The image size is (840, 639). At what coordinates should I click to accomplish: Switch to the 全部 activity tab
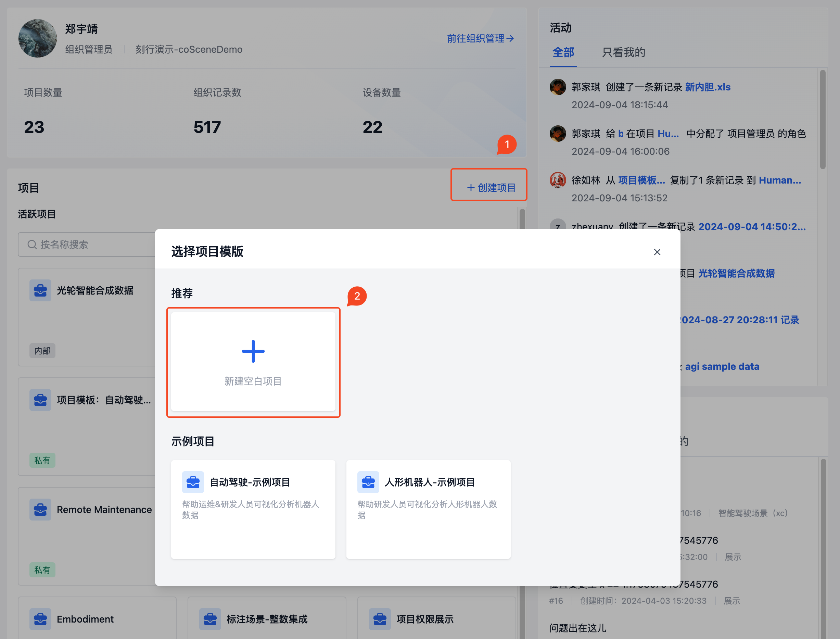[x=563, y=52]
